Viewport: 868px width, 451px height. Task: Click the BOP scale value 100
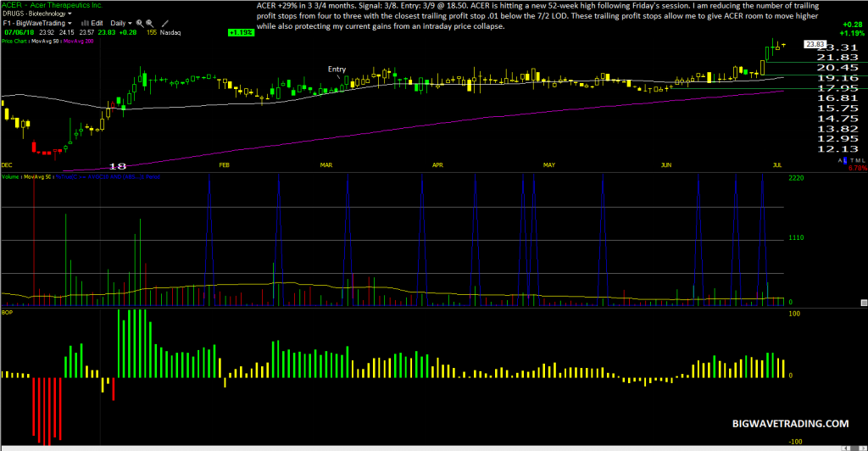(x=794, y=314)
